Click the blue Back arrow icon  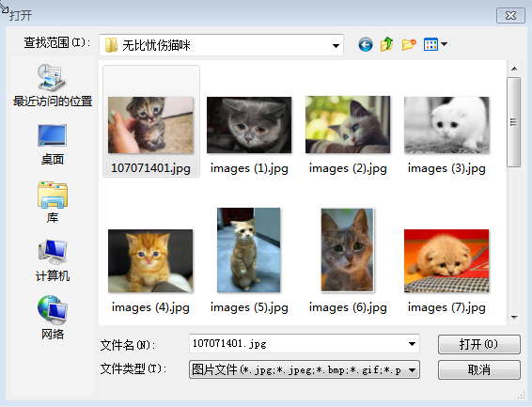pos(366,44)
